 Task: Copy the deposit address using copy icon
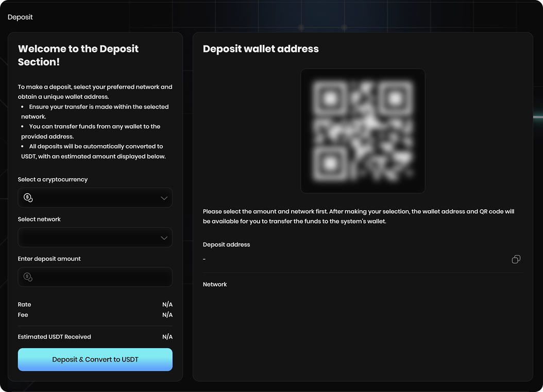516,260
